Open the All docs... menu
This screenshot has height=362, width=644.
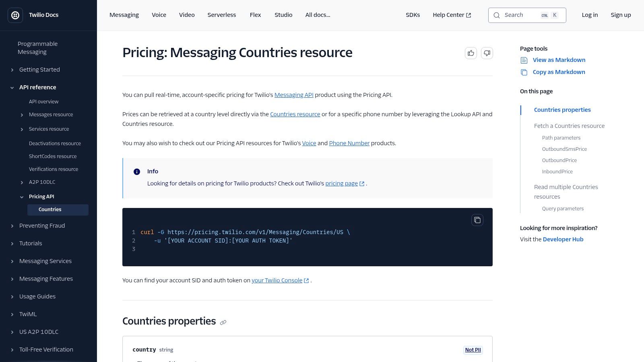(318, 15)
